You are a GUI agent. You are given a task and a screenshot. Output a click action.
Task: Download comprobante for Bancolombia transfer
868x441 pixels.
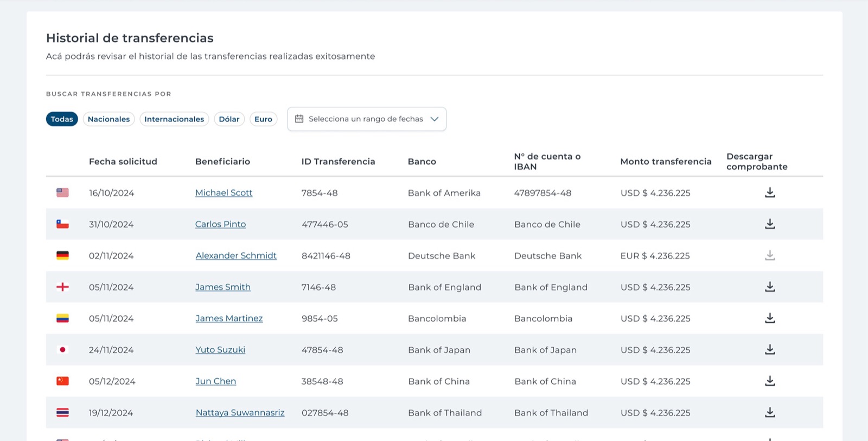[770, 318]
